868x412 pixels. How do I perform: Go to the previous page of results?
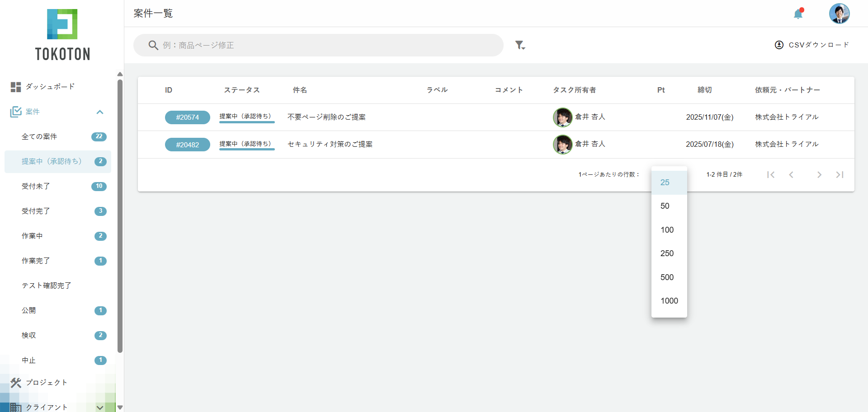[x=791, y=175]
